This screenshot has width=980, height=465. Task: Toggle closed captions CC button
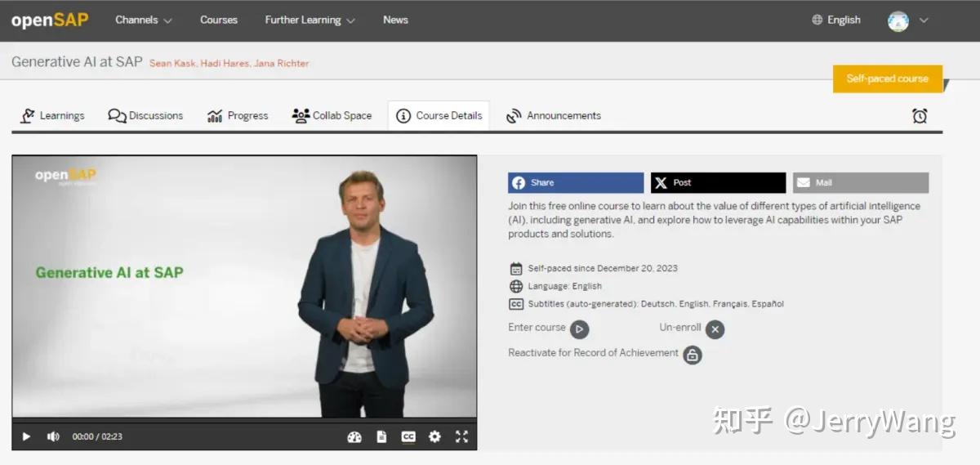(408, 437)
